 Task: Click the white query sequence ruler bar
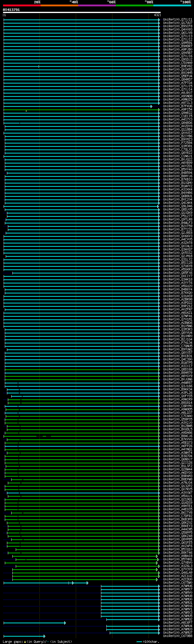coord(81,12)
